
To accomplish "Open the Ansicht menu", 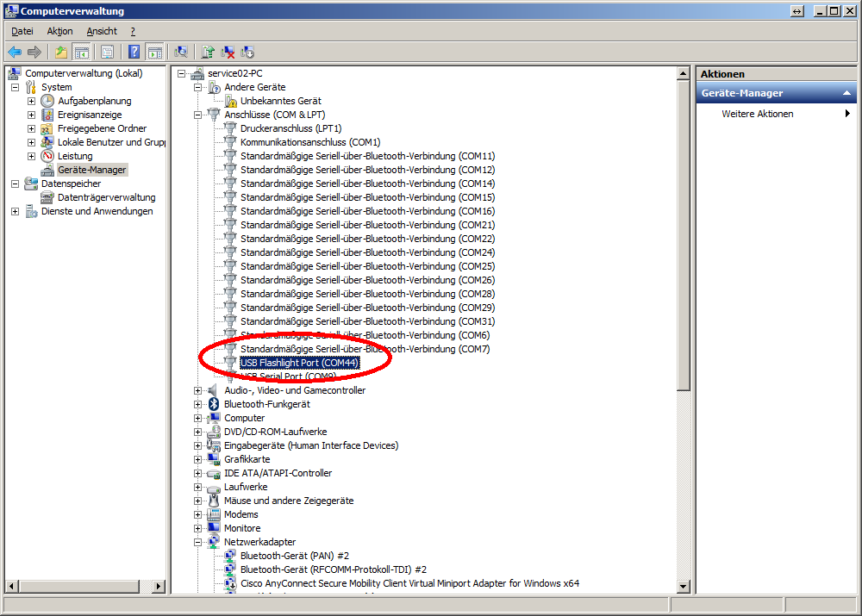I will click(102, 31).
